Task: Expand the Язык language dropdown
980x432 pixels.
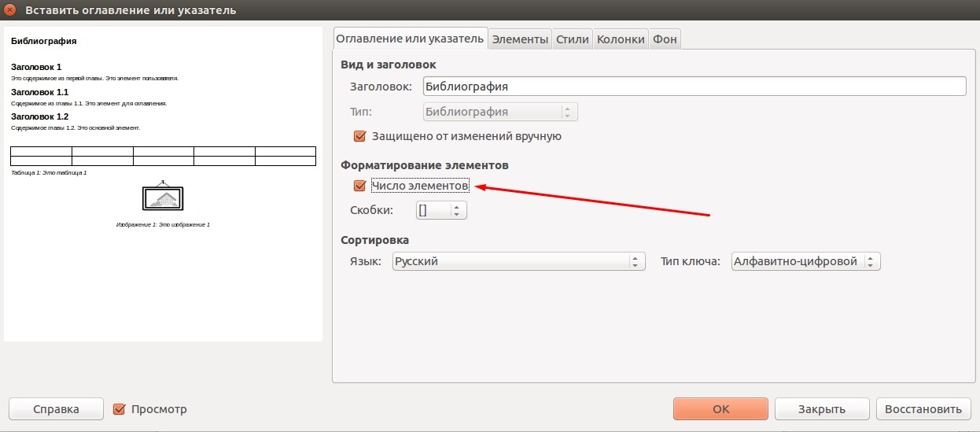Action: click(518, 261)
